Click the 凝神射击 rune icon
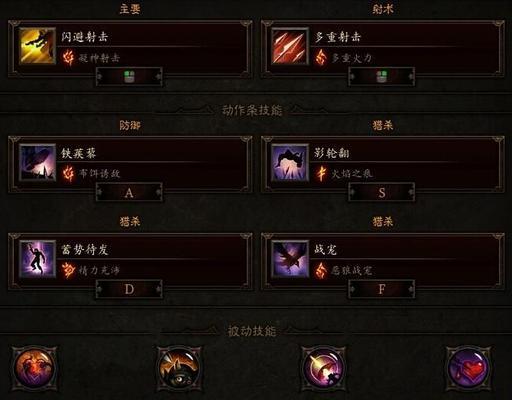The height and width of the screenshot is (400, 512). [68, 57]
